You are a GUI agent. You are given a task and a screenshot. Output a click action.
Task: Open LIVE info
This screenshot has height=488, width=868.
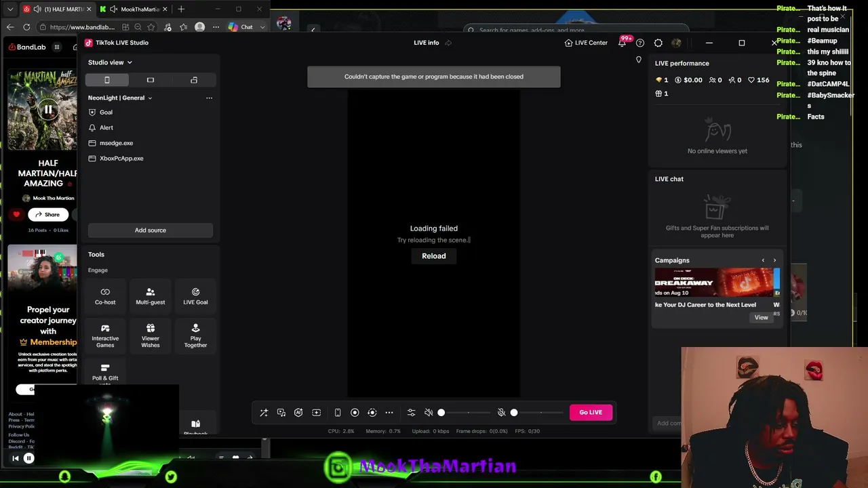[x=427, y=43]
